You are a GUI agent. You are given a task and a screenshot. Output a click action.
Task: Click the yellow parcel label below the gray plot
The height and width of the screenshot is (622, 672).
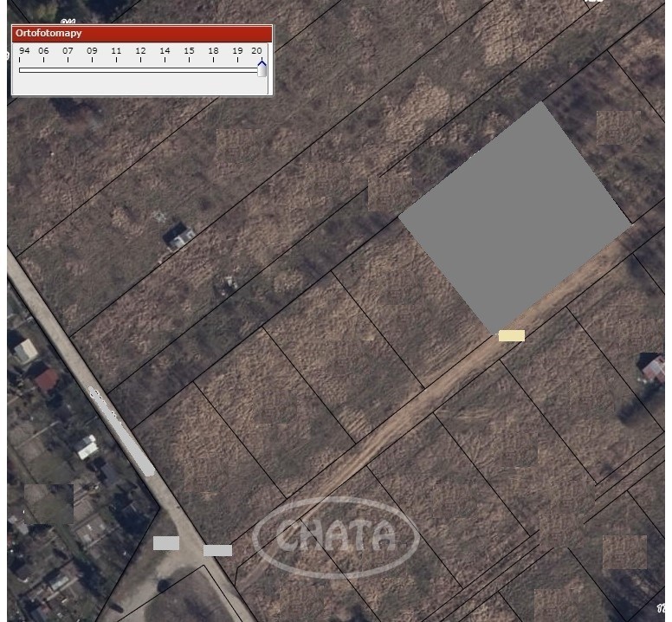coord(512,335)
